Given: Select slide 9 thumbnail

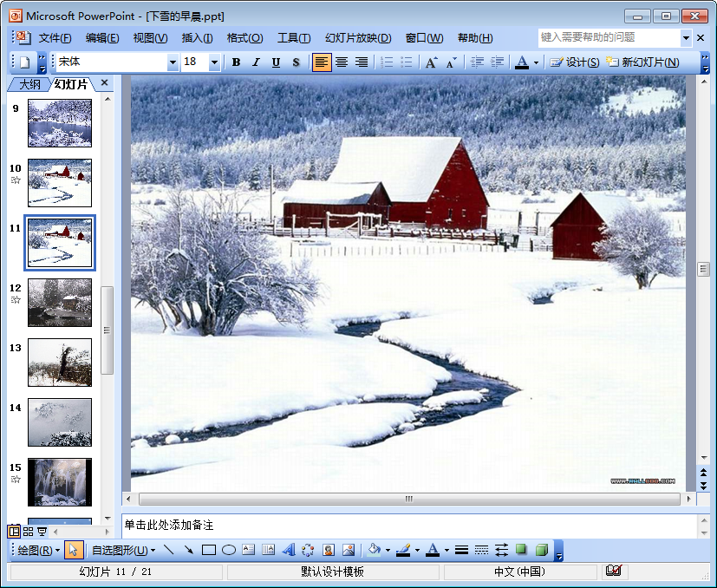Looking at the screenshot, I should (x=60, y=123).
